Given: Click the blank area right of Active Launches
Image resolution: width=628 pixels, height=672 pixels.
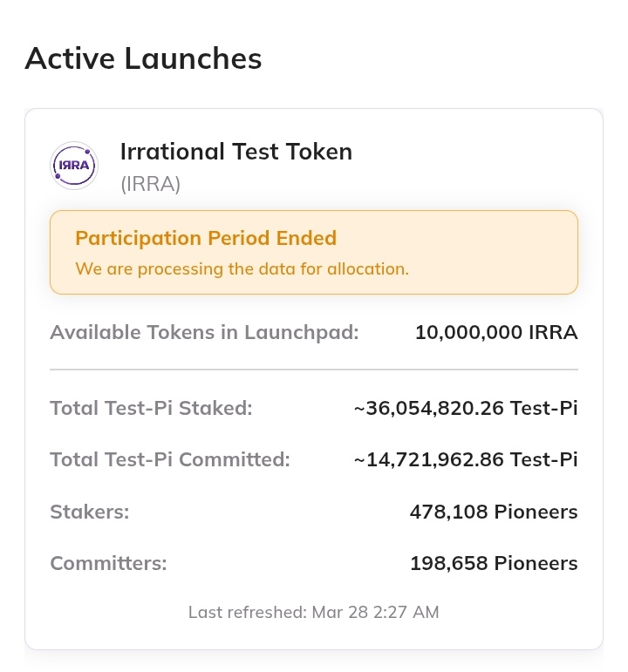Looking at the screenshot, I should pyautogui.click(x=436, y=58).
